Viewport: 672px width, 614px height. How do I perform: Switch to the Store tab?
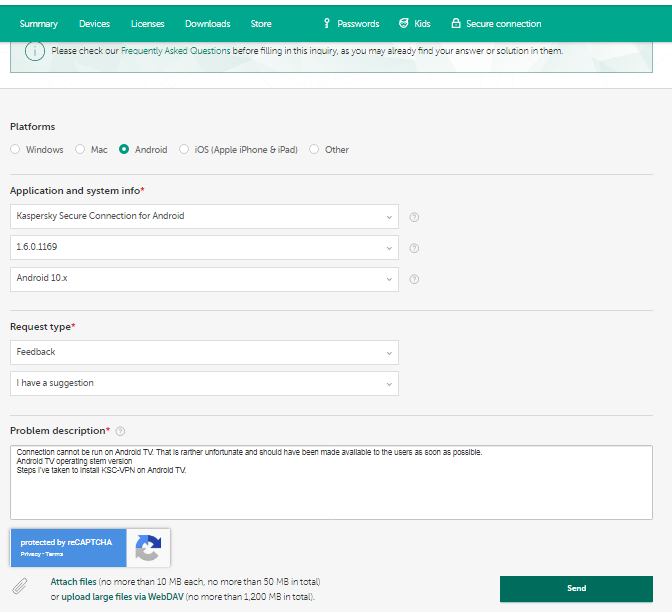point(261,24)
